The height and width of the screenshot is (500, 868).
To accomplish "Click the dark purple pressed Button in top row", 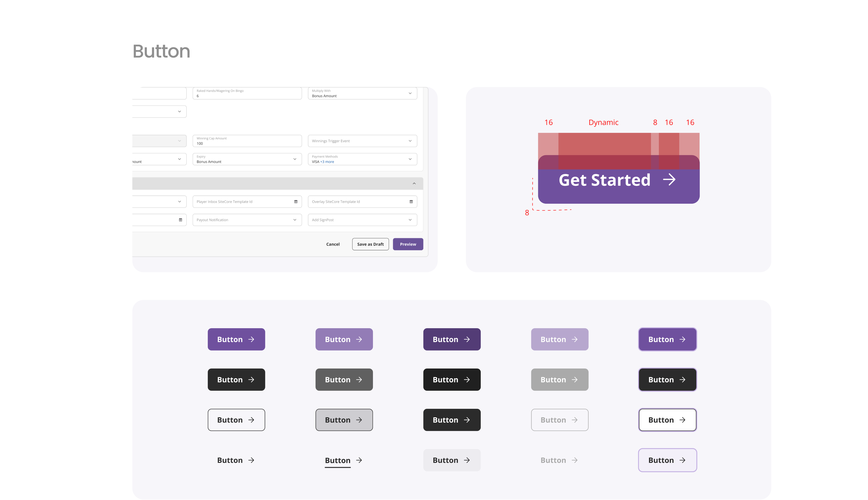I will click(x=452, y=339).
